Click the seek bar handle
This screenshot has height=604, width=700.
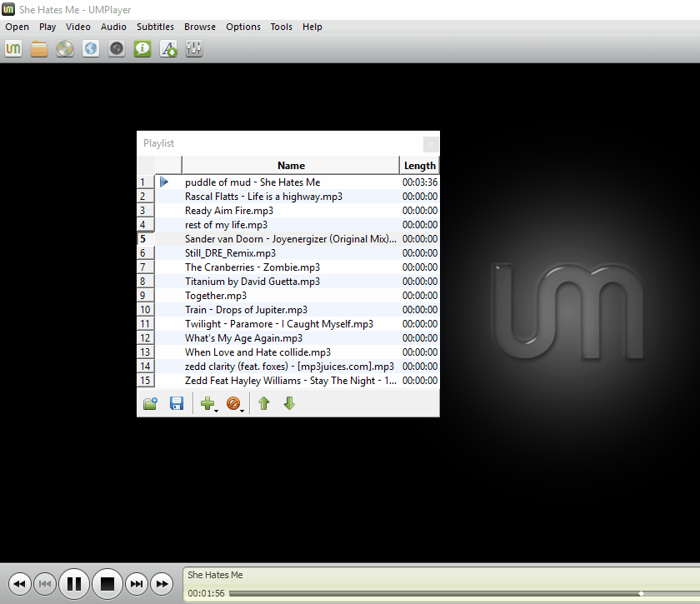[641, 593]
